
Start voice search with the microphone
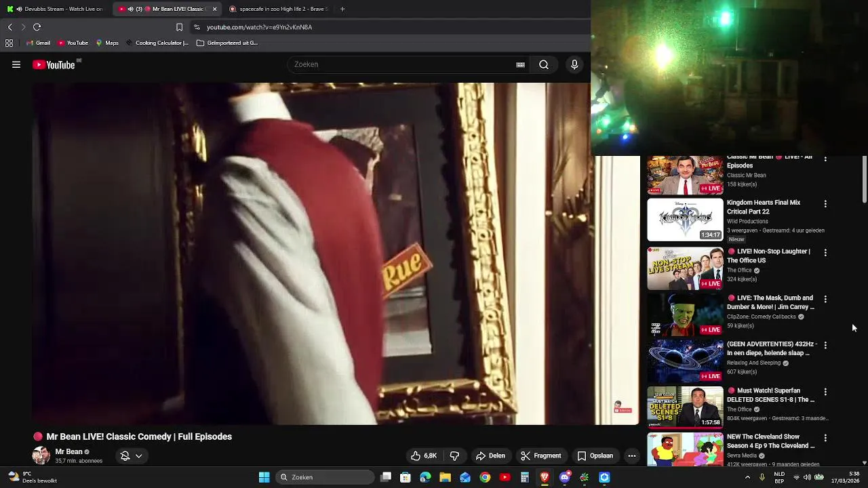click(x=574, y=64)
